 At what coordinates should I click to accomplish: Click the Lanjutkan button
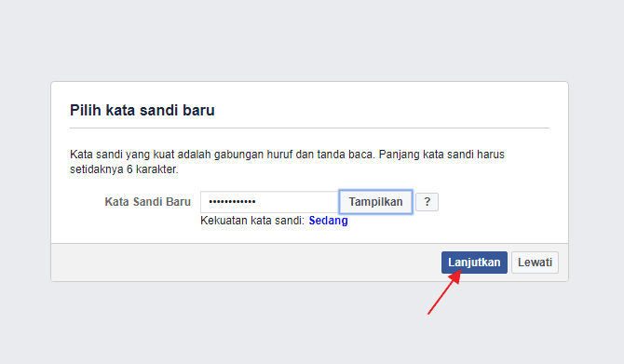474,263
